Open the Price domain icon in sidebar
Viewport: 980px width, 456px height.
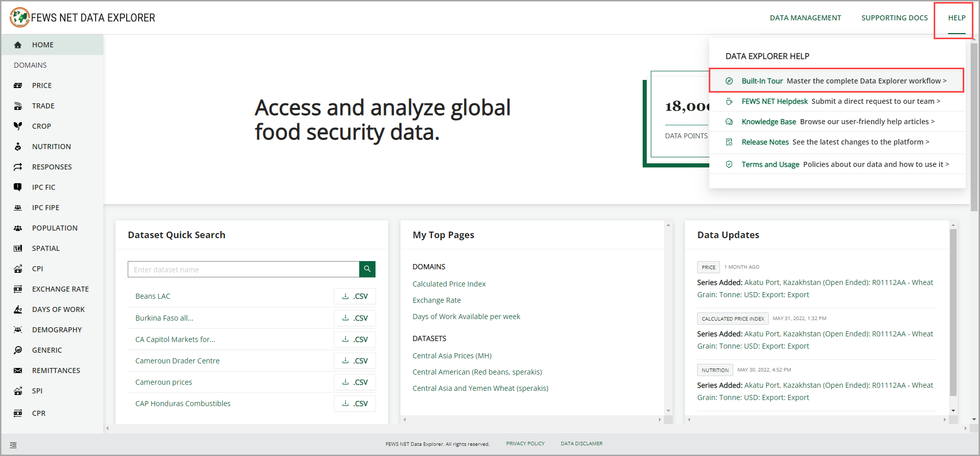pos(18,85)
